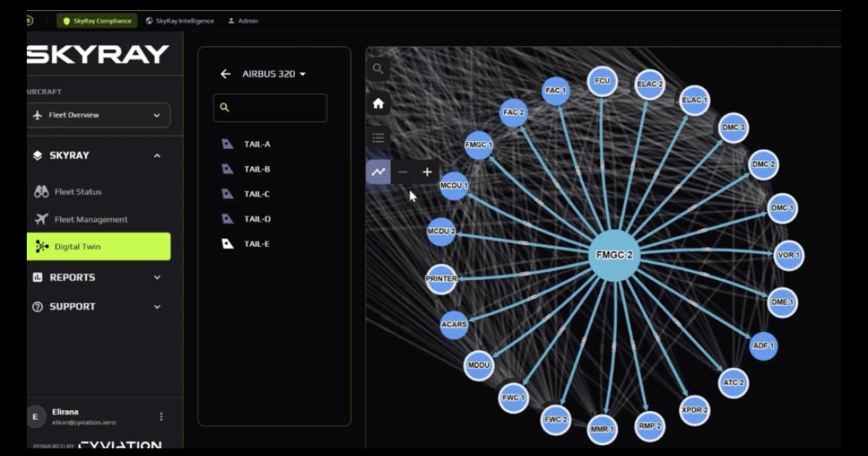This screenshot has width=868, height=456.
Task: Select the FAC 1 node
Action: click(556, 91)
